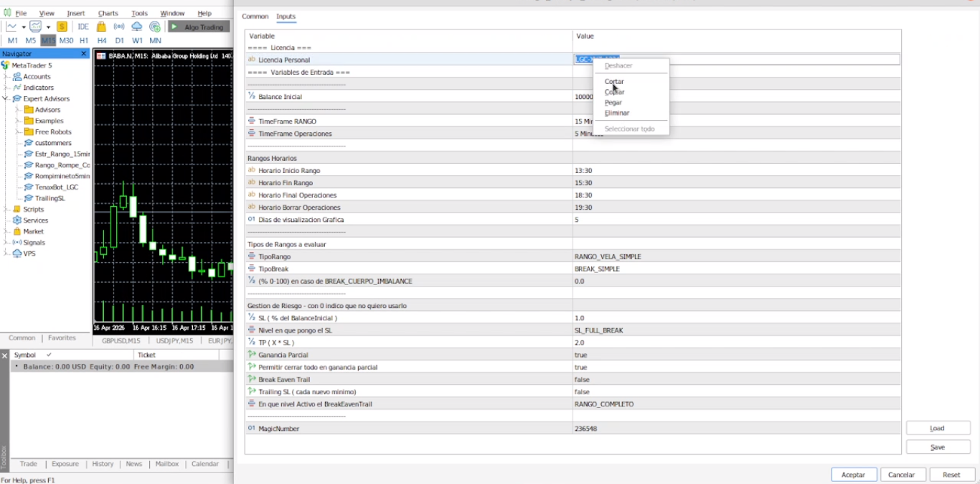
Task: Select the H4 timeframe button
Action: pos(102,40)
